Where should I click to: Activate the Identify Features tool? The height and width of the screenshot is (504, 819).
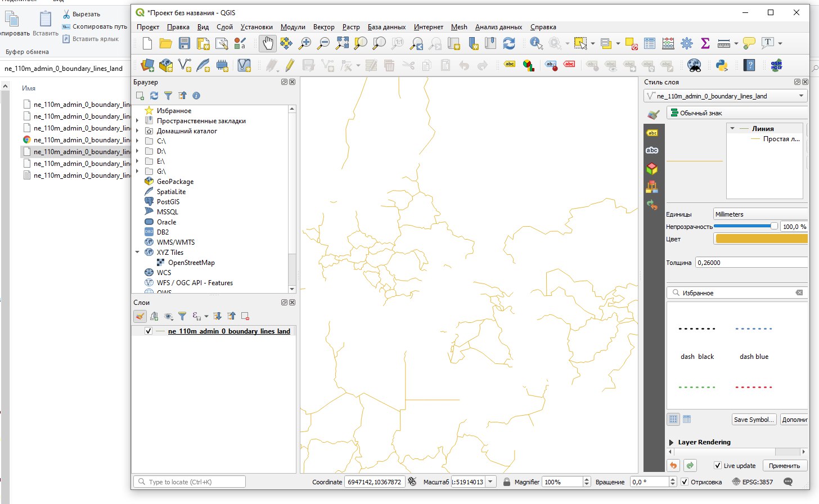(x=536, y=43)
